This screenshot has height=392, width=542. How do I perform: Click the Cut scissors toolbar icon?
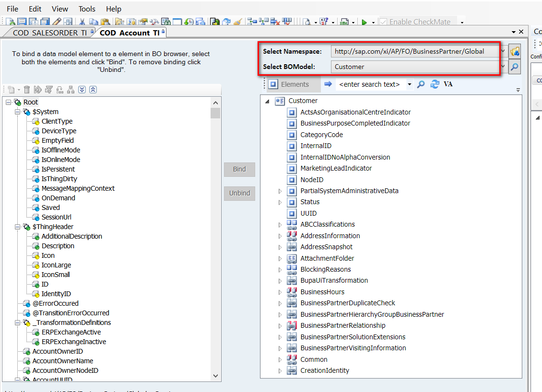click(x=82, y=22)
